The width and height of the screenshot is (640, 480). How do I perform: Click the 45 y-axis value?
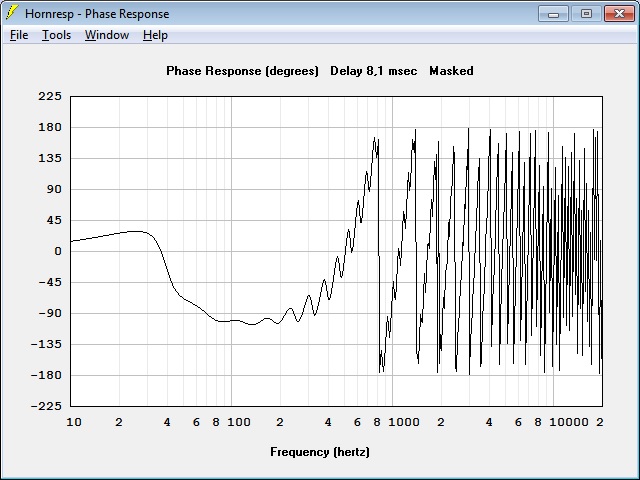(54, 220)
